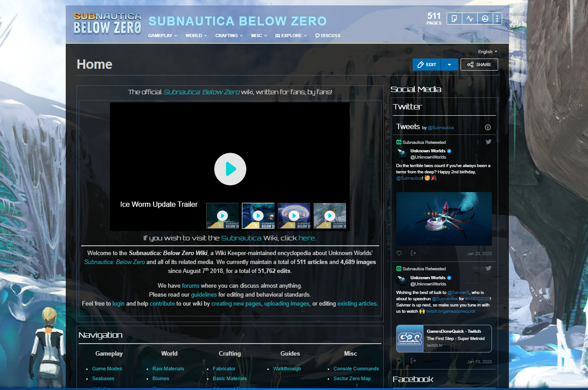
Task: Open the Admin Dashboard gauge icon
Action: click(485, 18)
